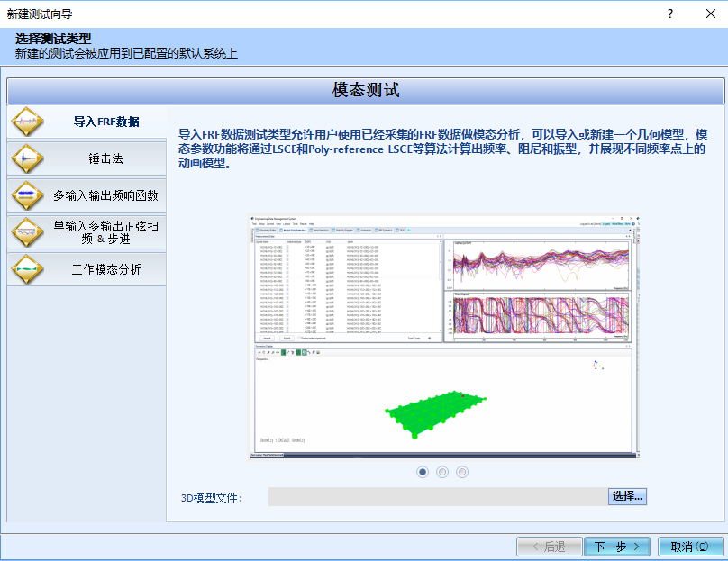The height and width of the screenshot is (561, 728).
Task: Click the 工作模态分析 icon
Action: (27, 269)
